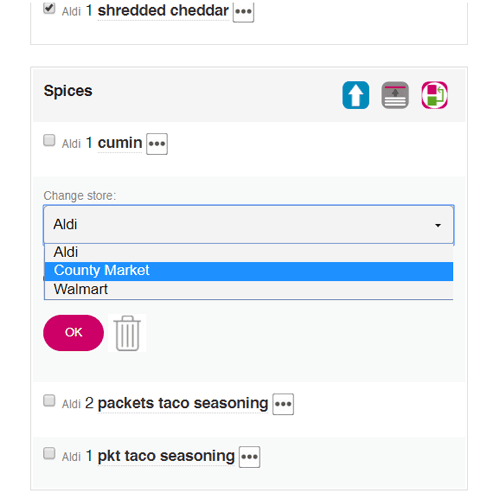Click the pink and green swap icon
Image resolution: width=500 pixels, height=500 pixels.
(x=434, y=95)
